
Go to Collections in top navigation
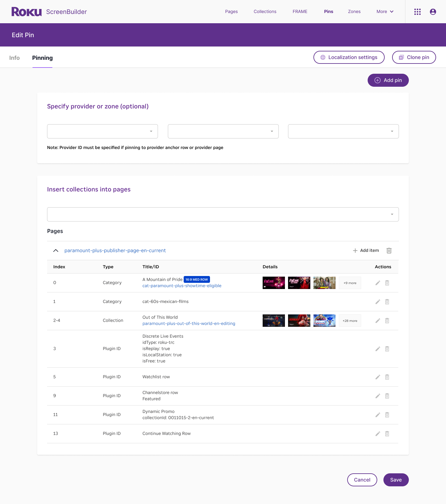tap(265, 11)
